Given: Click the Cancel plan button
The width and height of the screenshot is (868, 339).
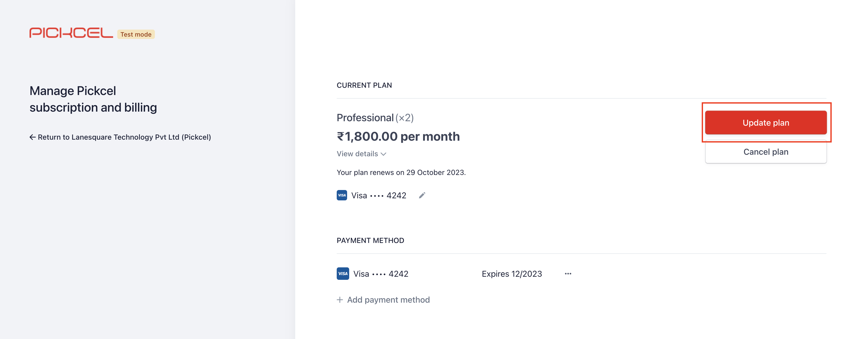Looking at the screenshot, I should (x=766, y=152).
